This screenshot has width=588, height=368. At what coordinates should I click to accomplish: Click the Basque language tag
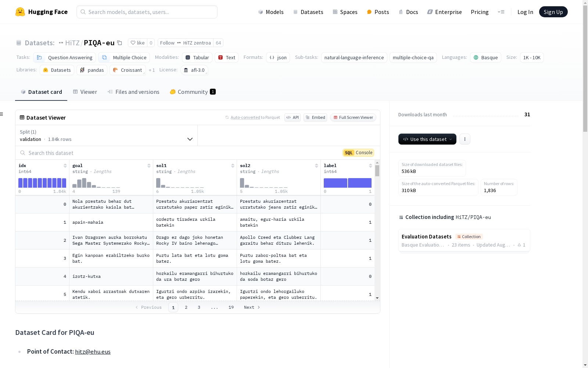(485, 57)
